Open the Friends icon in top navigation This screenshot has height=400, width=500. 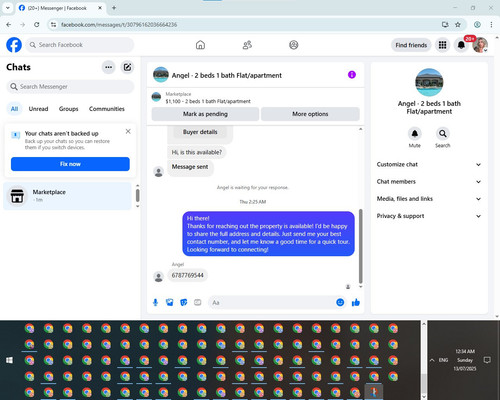(247, 45)
